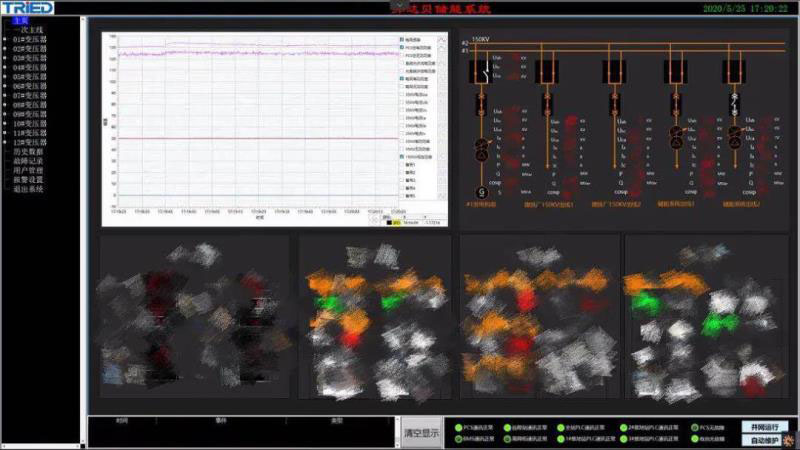The height and width of the screenshot is (450, 800).
Task: Select 退出系统 in the left navigation
Action: pos(29,188)
